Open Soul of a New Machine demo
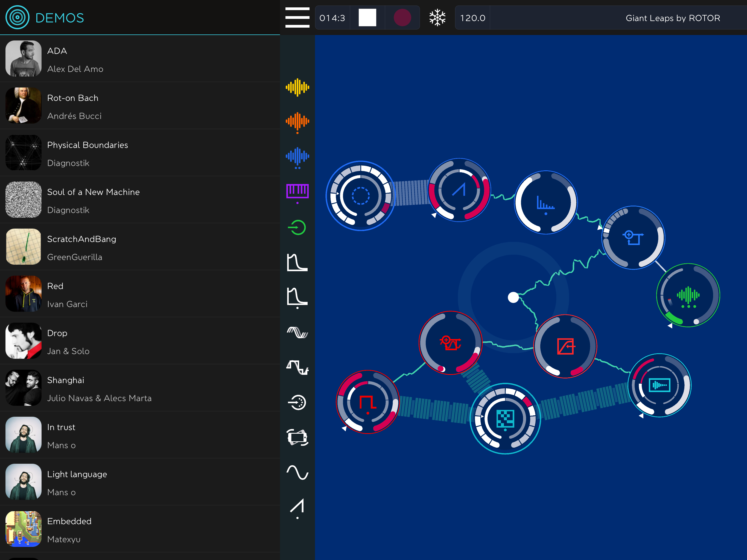 (x=140, y=200)
